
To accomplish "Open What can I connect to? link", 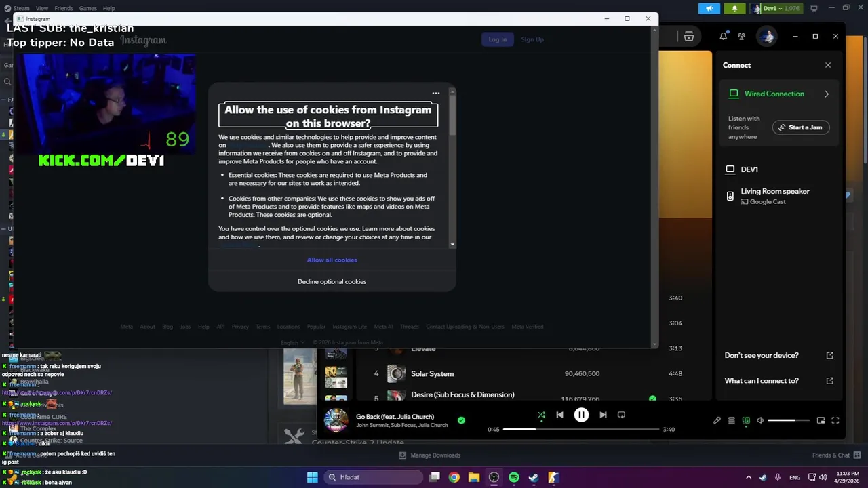I will pos(779,380).
